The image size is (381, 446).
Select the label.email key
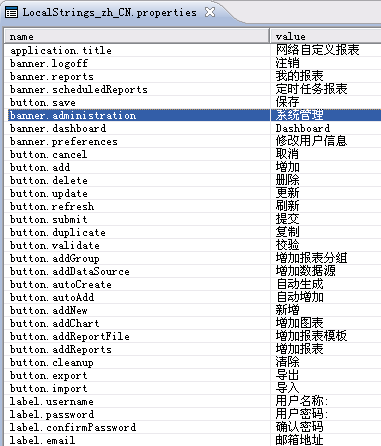pyautogui.click(x=42, y=440)
